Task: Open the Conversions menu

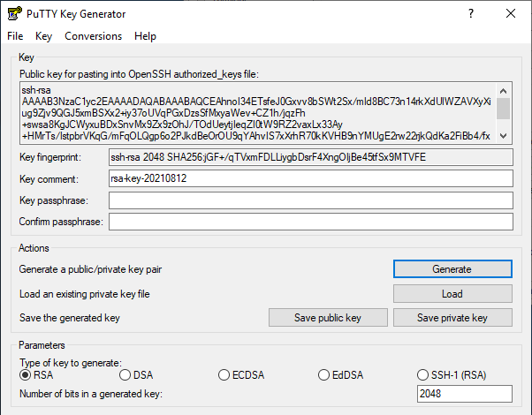Action: (x=94, y=36)
